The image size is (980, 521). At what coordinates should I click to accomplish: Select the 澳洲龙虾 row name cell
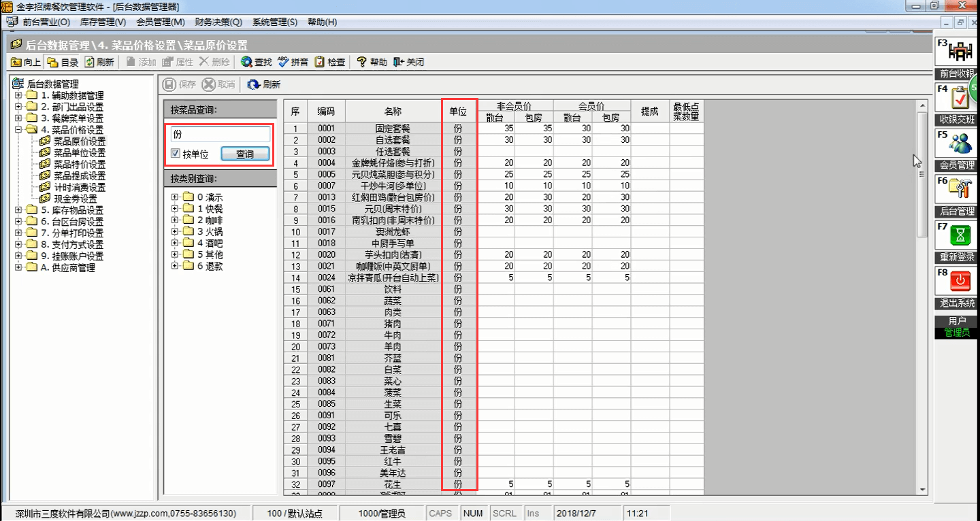point(393,231)
